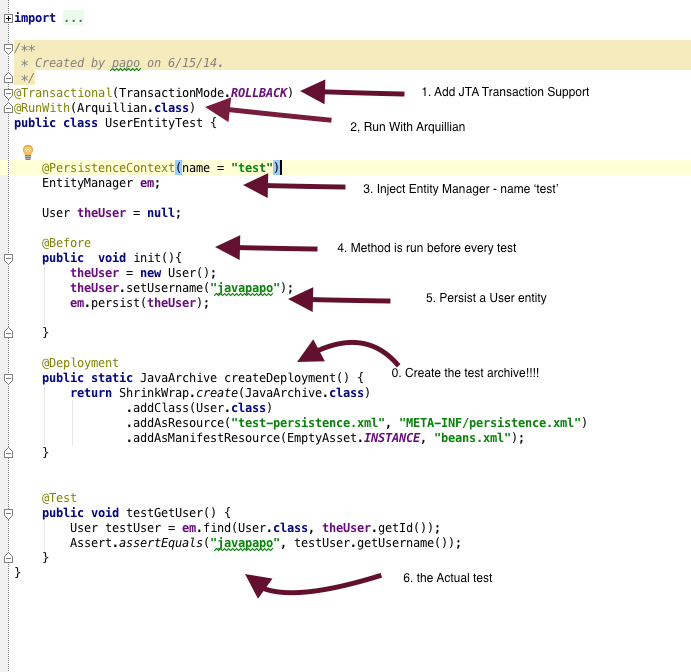The height and width of the screenshot is (672, 691).
Task: Click the @Test annotation
Action: pyautogui.click(x=59, y=498)
